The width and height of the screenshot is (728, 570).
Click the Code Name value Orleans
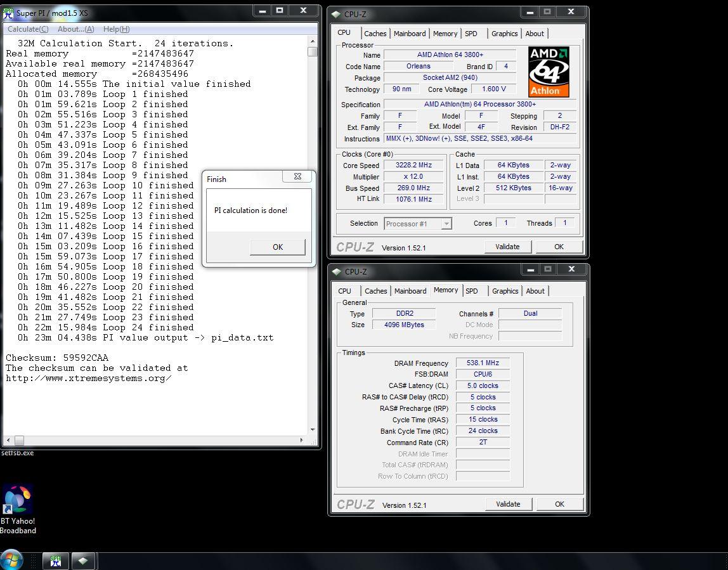(419, 67)
